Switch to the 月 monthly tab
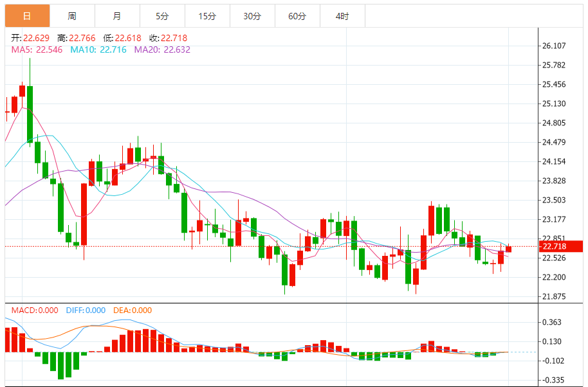This screenshot has width=588, height=387. coord(117,16)
